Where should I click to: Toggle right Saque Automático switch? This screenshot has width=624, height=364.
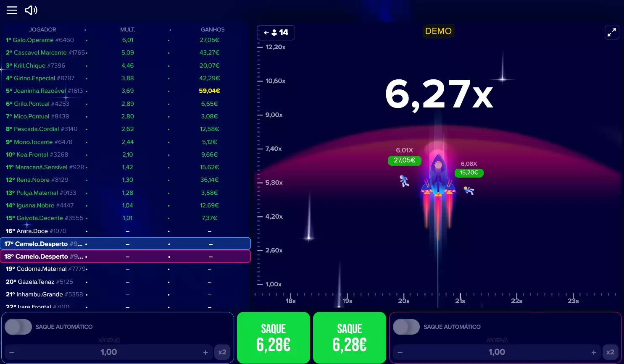[x=406, y=327]
